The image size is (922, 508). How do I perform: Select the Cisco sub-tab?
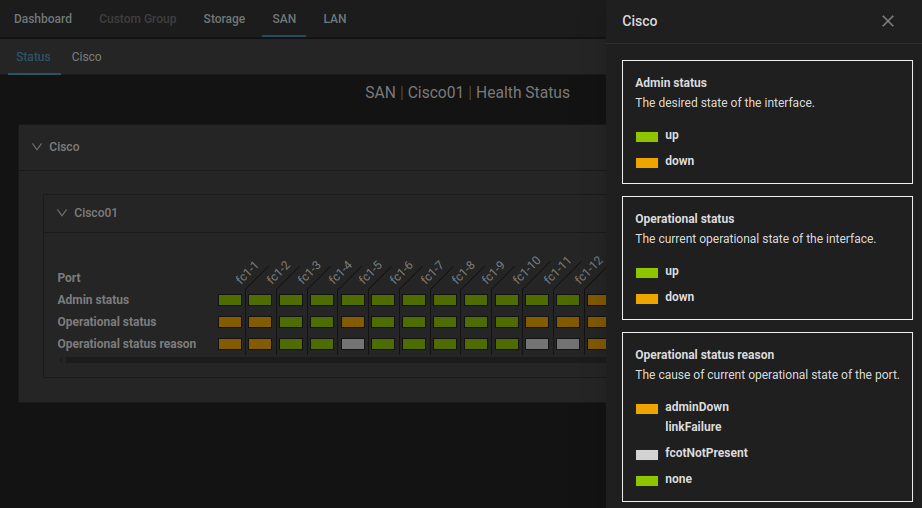point(86,57)
